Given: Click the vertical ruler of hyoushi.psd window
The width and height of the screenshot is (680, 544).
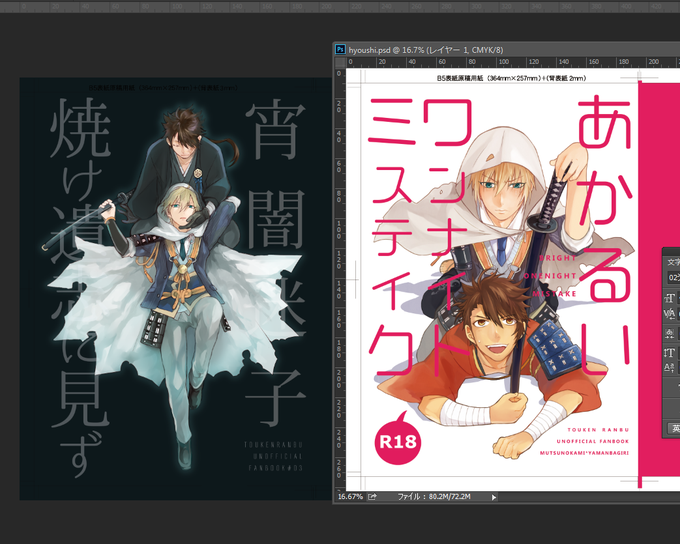Looking at the screenshot, I should 340,279.
